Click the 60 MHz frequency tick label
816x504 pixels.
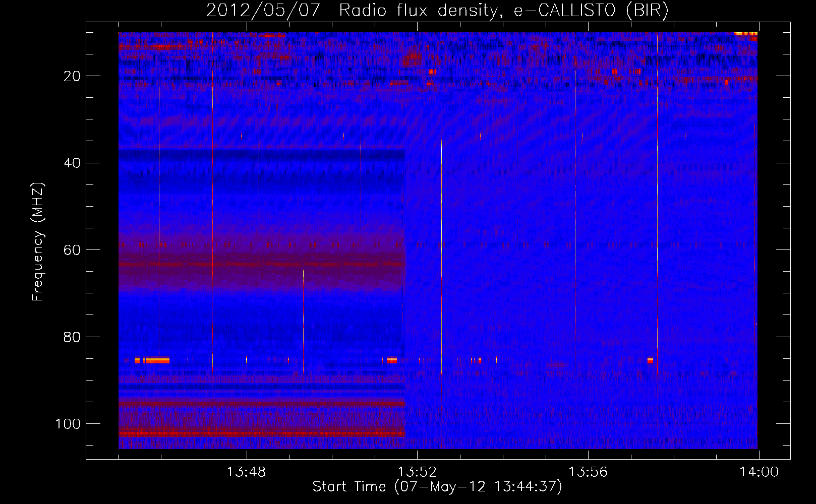pyautogui.click(x=72, y=250)
